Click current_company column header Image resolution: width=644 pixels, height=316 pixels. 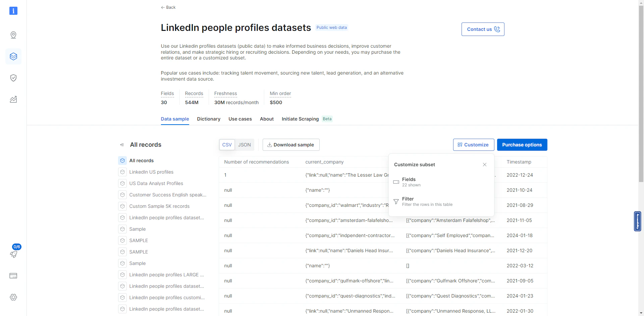point(324,162)
